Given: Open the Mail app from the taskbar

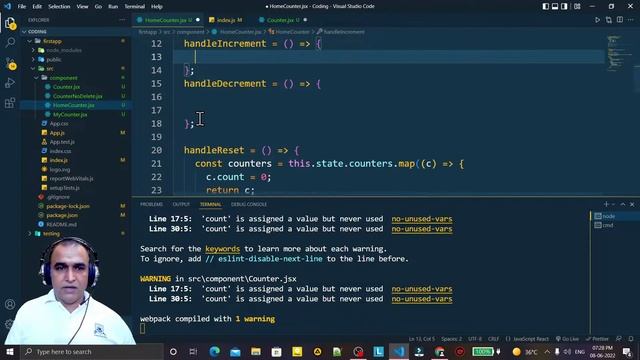Looking at the screenshot, I should [x=235, y=351].
